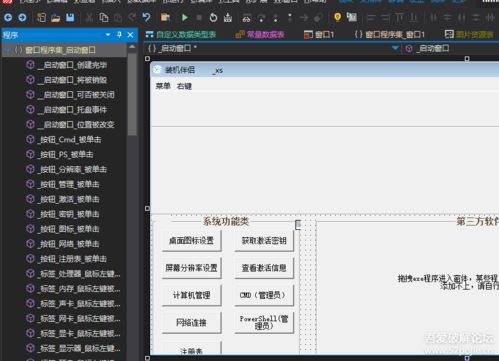Switch to the 常量数据表 tab
Viewport: 499px width, 361px height.
[260, 34]
